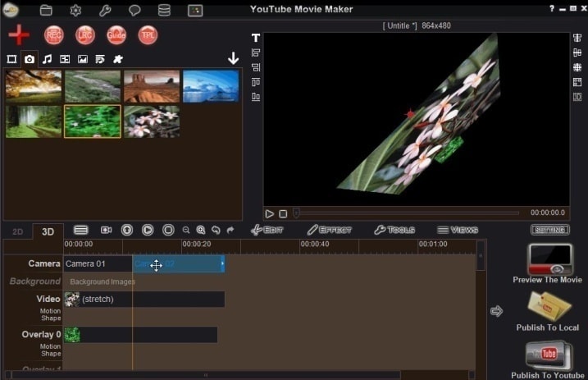Open the TPL templates button
The image size is (588, 380).
click(148, 35)
